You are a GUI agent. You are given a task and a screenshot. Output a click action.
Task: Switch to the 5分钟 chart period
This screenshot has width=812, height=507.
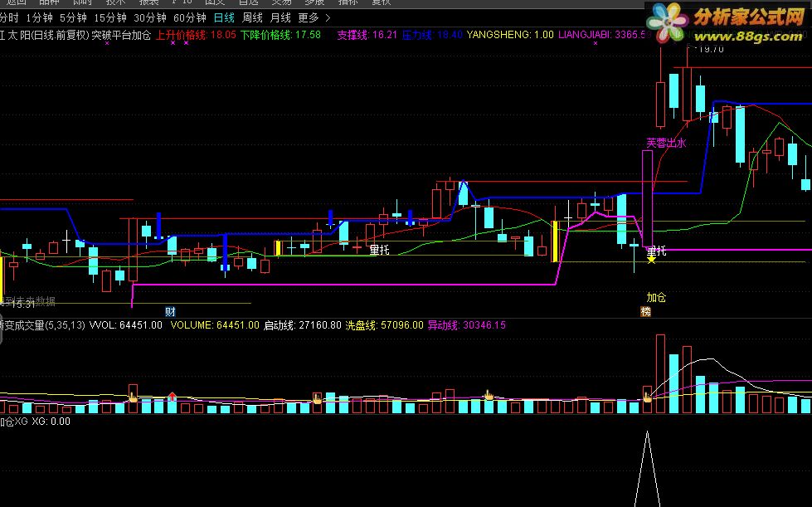pos(73,18)
